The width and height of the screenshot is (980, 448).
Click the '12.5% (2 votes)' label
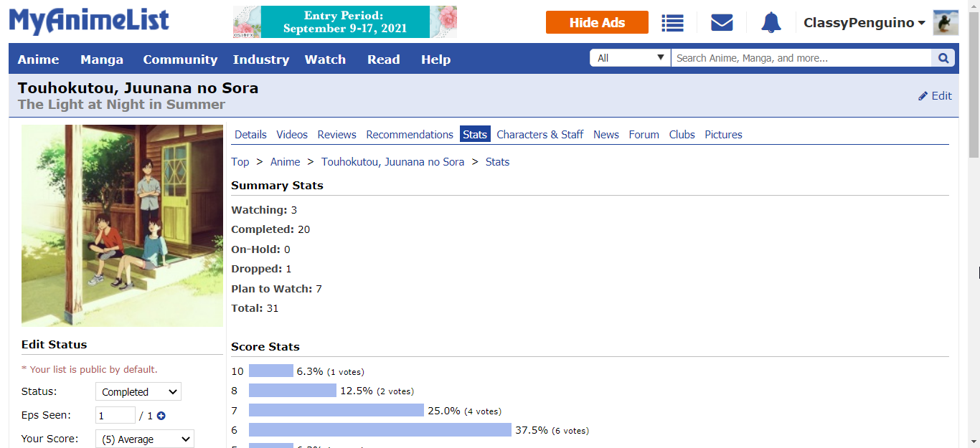[x=377, y=391]
